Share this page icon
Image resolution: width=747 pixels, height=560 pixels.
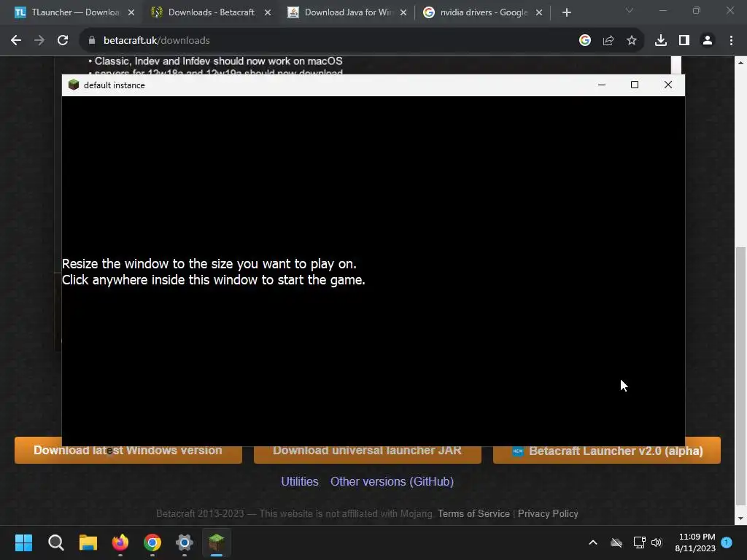click(608, 41)
